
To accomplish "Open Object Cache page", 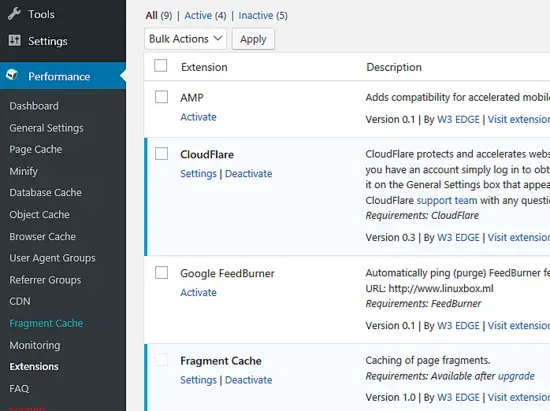I will 39,215.
